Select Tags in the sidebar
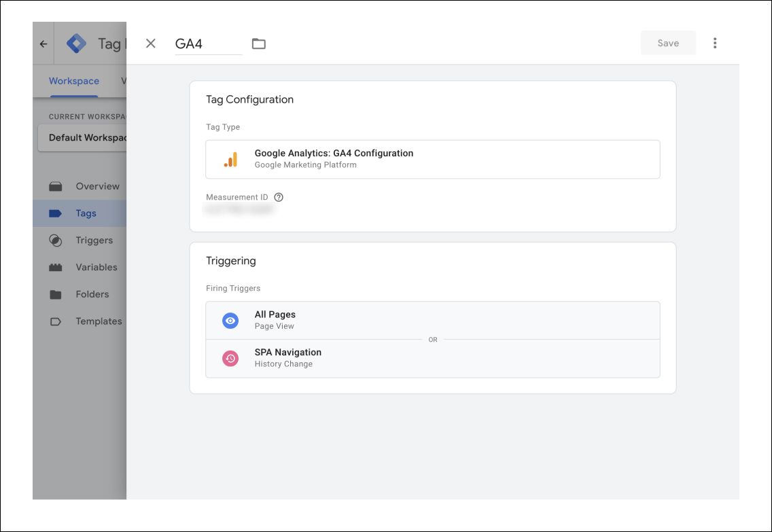 pyautogui.click(x=80, y=213)
